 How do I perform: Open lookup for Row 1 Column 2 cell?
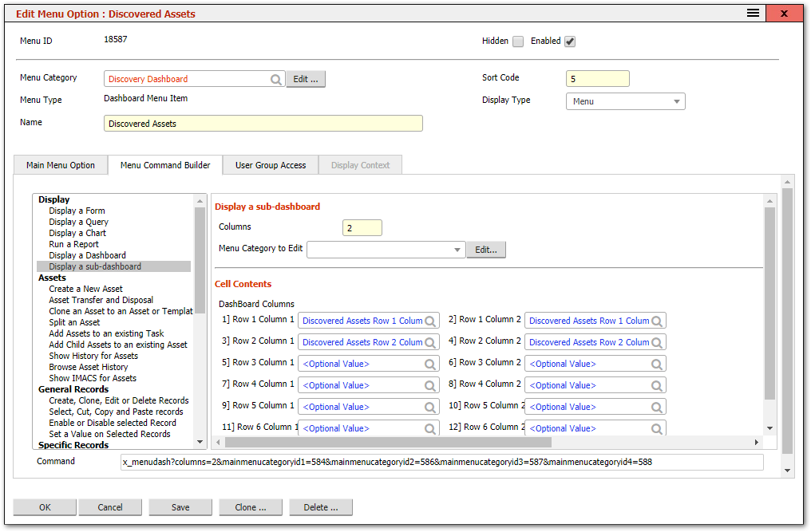pyautogui.click(x=656, y=320)
